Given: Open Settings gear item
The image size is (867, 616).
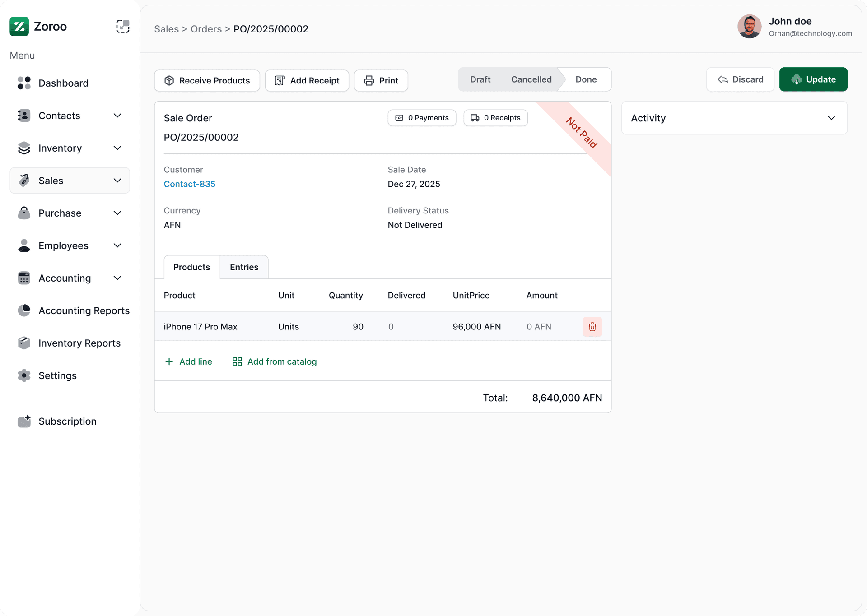Looking at the screenshot, I should click(57, 375).
